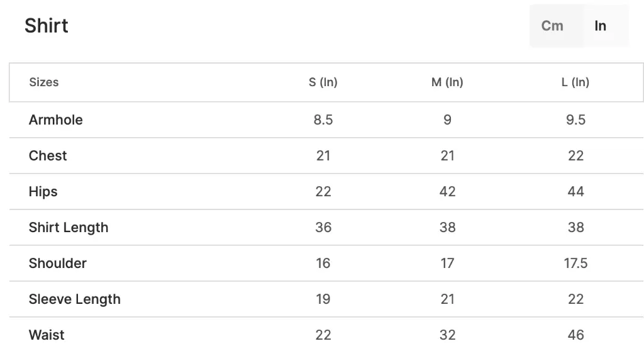The image size is (644, 346).
Task: Select the In unit option
Action: [x=600, y=26]
